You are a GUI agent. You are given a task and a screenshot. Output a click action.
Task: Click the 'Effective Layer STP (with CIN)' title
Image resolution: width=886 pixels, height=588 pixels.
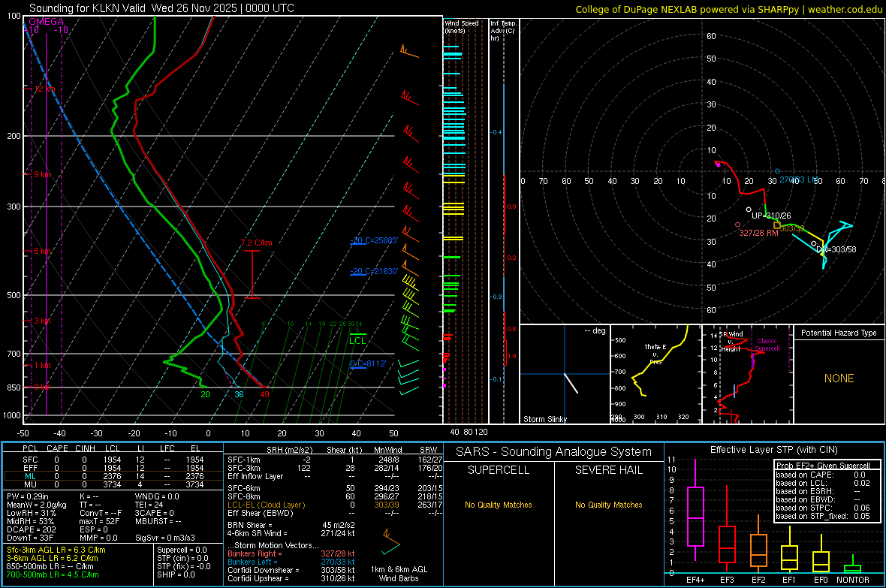(773, 450)
